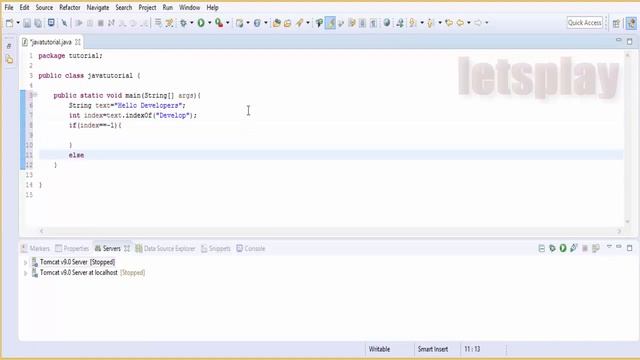This screenshot has height=360, width=640.
Task: Click the top restored-view icon in left sidebar
Action: (x=9, y=46)
